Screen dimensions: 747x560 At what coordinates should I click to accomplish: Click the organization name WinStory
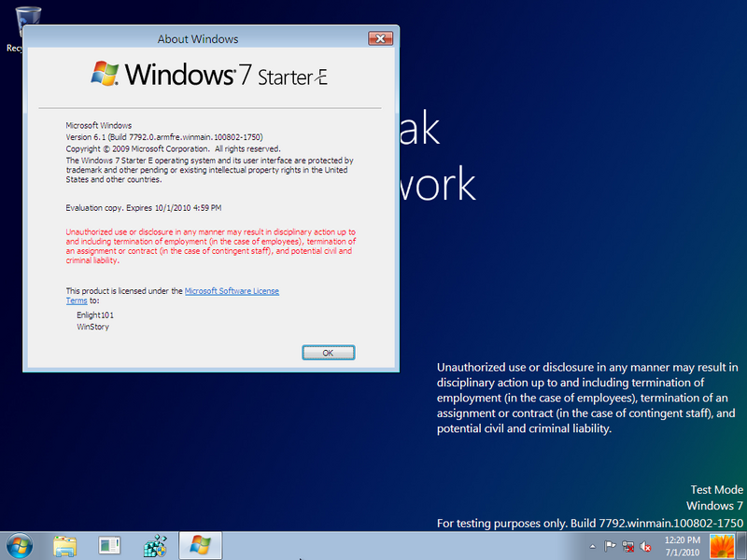(92, 327)
